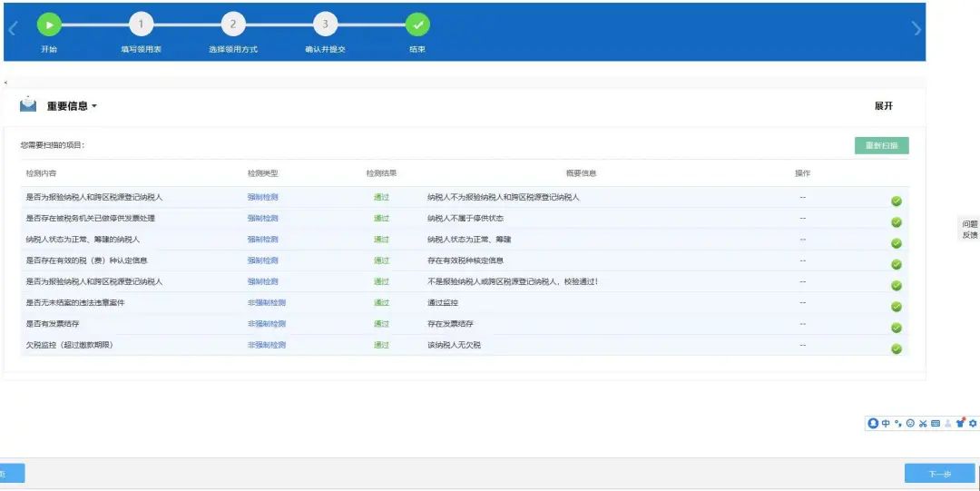Click the envelope icon beside 重要信息

coord(28,104)
